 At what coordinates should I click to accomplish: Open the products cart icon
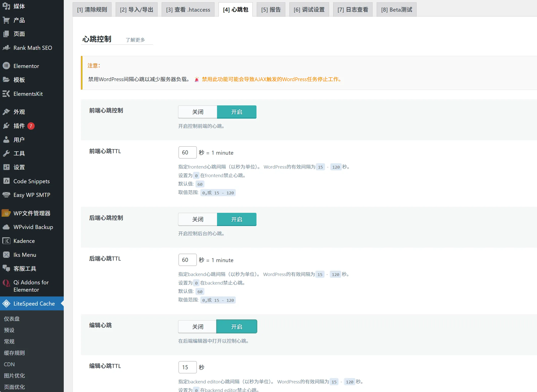click(6, 20)
